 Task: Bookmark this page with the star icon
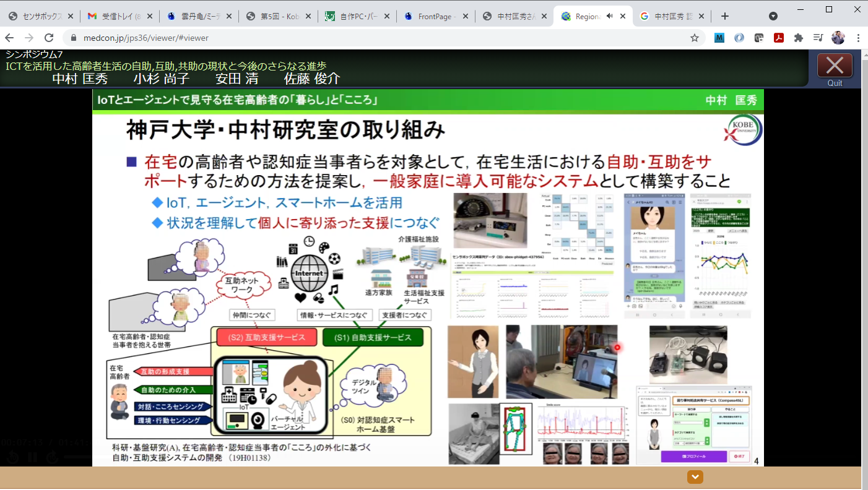[695, 38]
